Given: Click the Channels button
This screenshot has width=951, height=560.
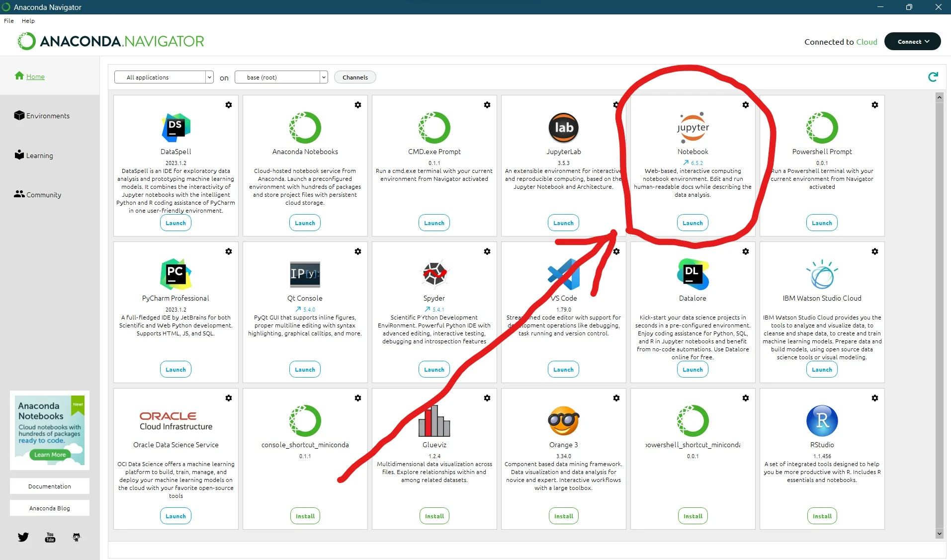Looking at the screenshot, I should [x=355, y=77].
